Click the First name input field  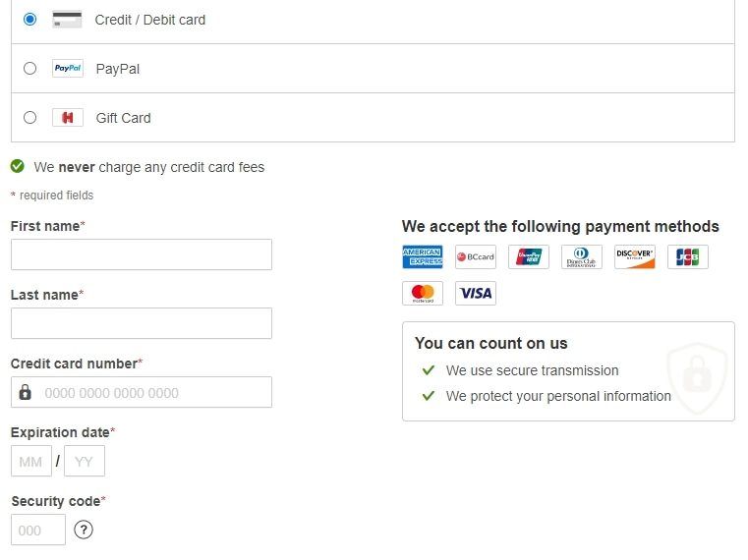tap(141, 254)
